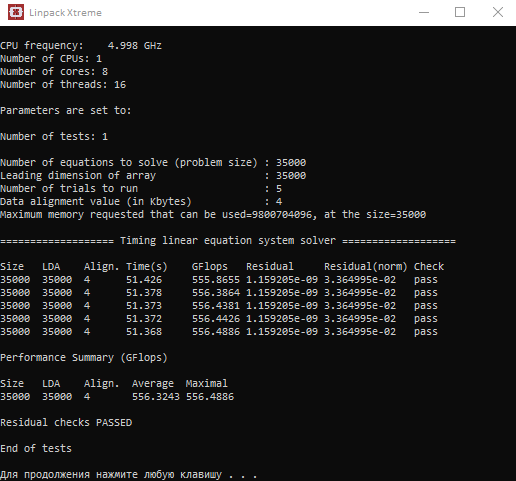Click the GFlops value 556.4381

216,305
